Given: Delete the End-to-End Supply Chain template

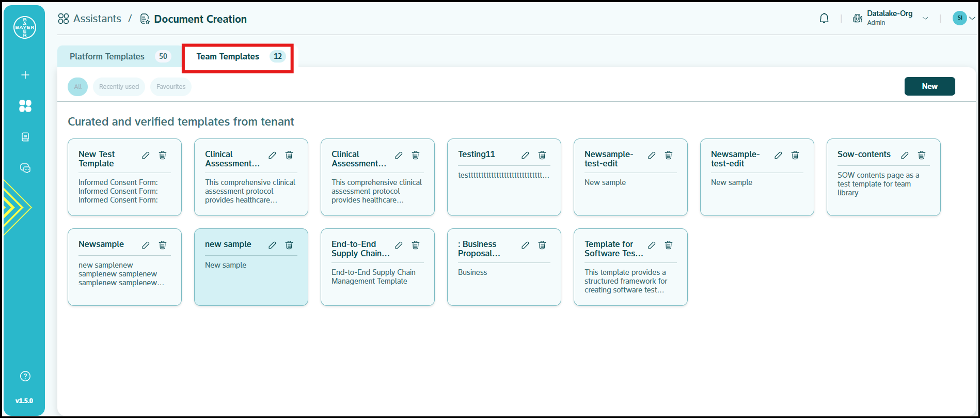Looking at the screenshot, I should [416, 245].
